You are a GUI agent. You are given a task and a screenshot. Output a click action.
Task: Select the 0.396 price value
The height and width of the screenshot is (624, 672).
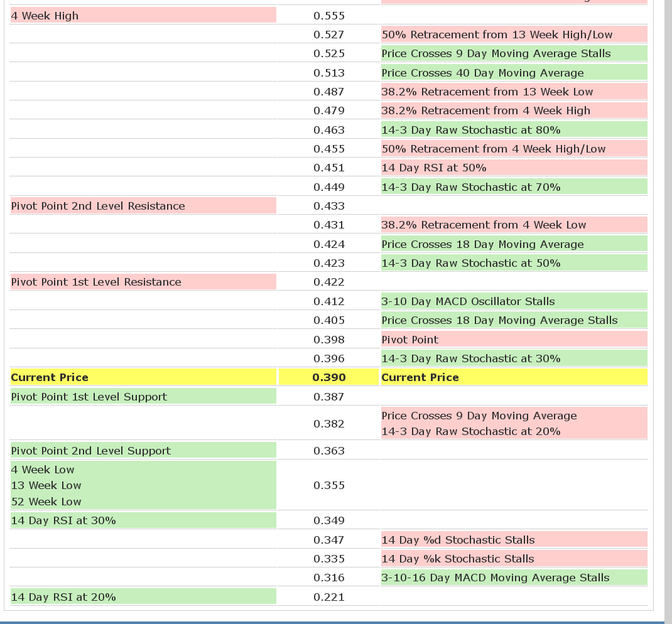(x=328, y=358)
